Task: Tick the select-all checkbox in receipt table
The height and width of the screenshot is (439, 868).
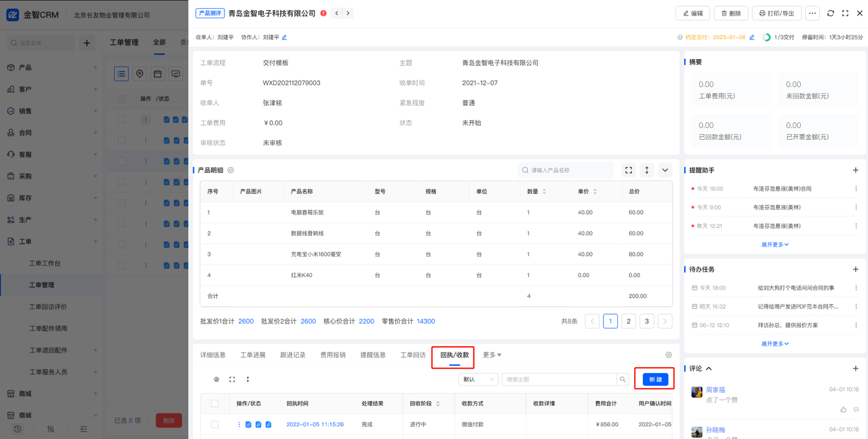Action: pos(215,403)
